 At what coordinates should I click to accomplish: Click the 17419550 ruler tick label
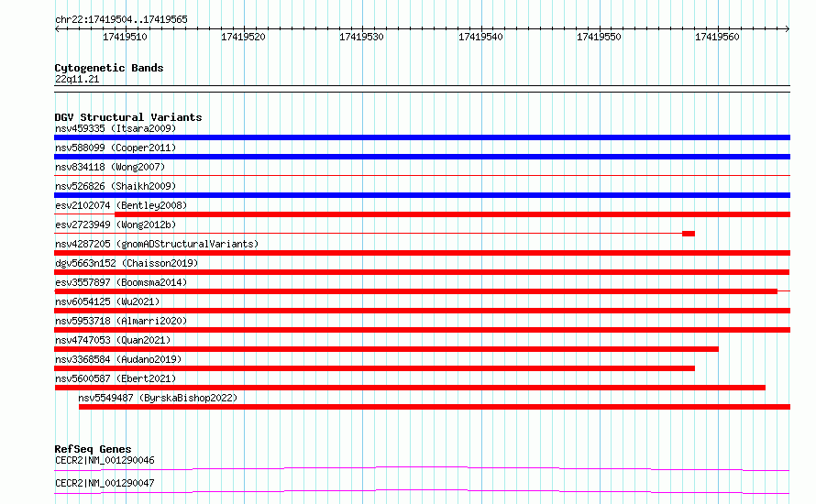point(599,37)
